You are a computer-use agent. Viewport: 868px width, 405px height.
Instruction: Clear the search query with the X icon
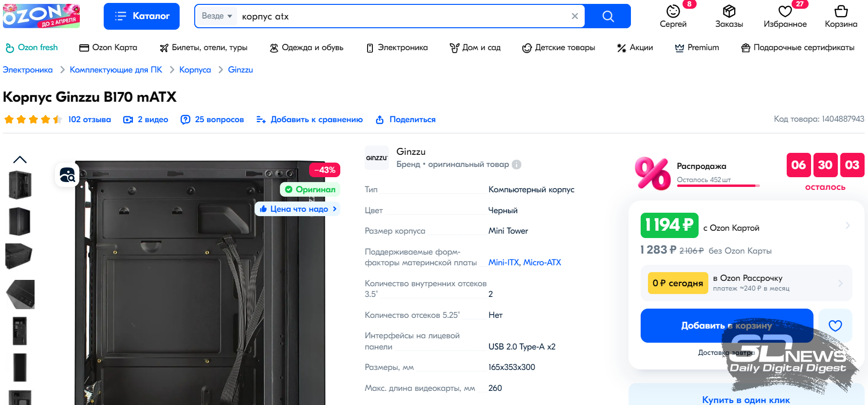pos(575,16)
